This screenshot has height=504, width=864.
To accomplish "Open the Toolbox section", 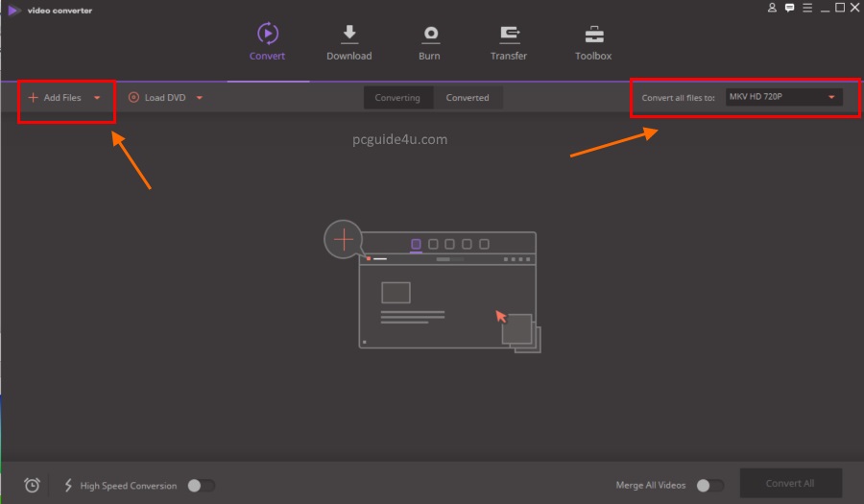I will 593,35.
